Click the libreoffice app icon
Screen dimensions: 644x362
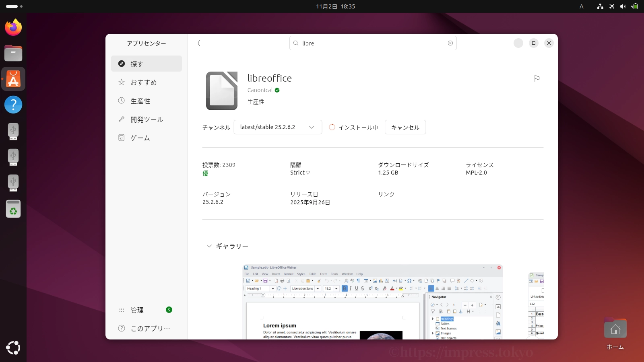222,91
